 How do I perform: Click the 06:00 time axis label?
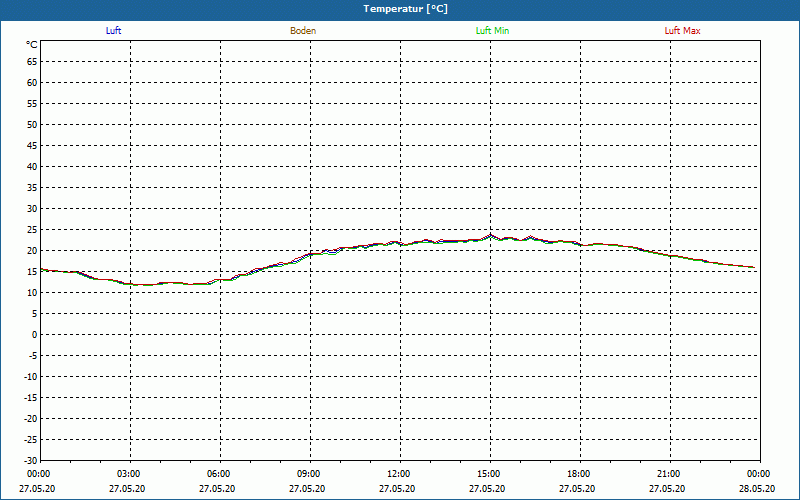pos(217,474)
